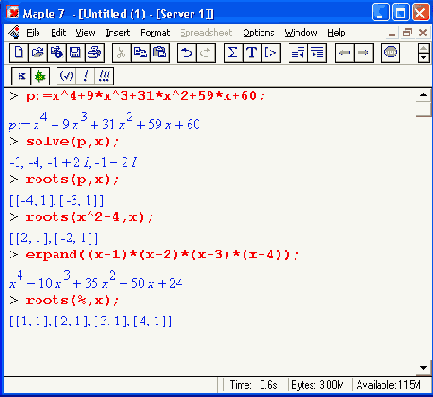Screen dimensions: 433x397
Task: Undo last operation with toolbar arrow
Action: pyautogui.click(x=187, y=53)
